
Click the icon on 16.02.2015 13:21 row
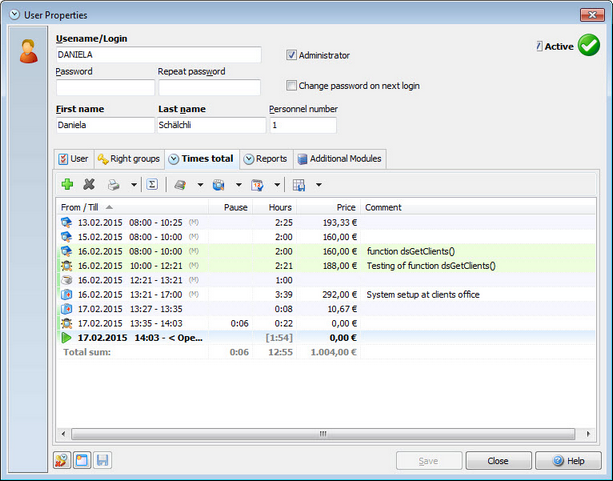66,294
